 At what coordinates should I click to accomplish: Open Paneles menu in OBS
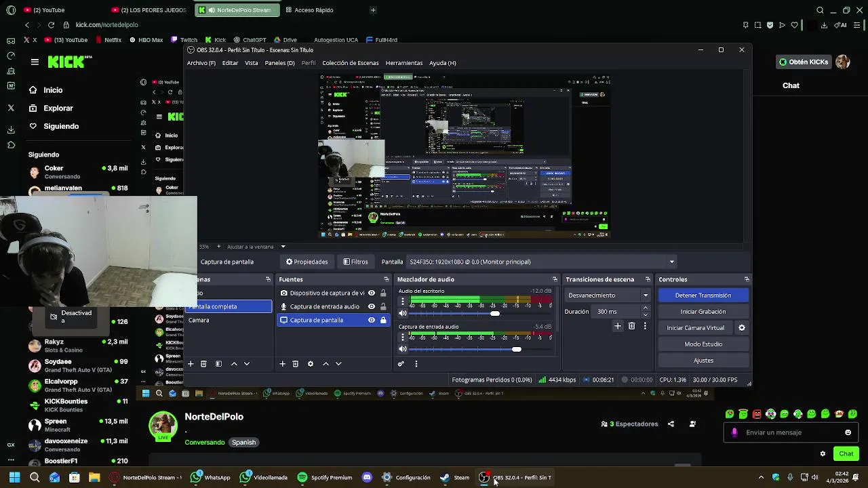tap(279, 63)
